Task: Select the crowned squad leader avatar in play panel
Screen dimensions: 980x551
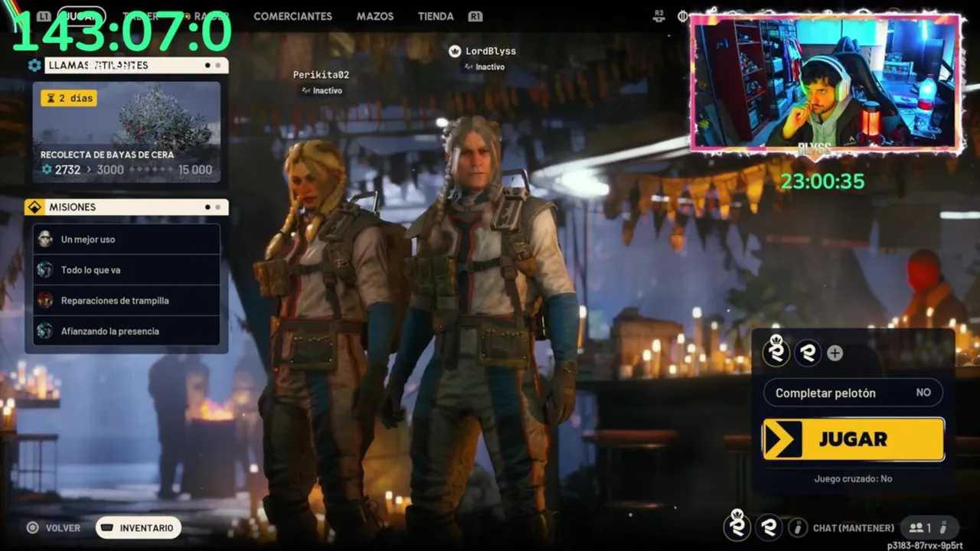Action: click(776, 350)
